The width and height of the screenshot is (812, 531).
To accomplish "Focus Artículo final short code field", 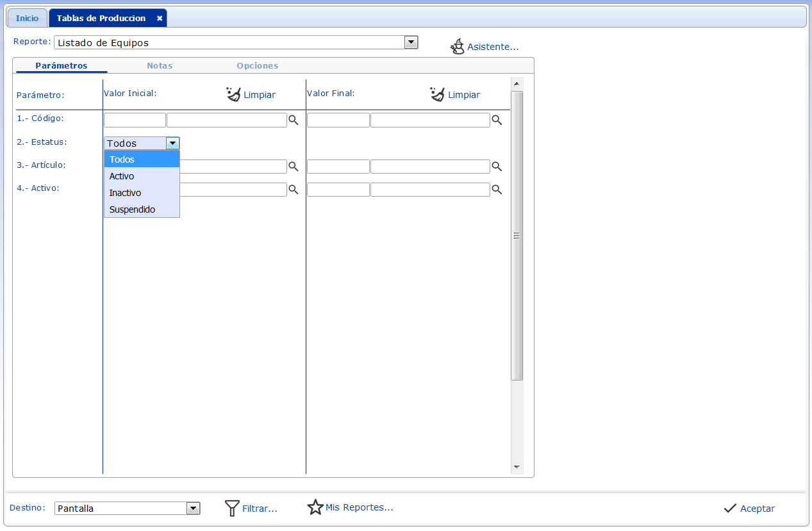I will click(338, 167).
